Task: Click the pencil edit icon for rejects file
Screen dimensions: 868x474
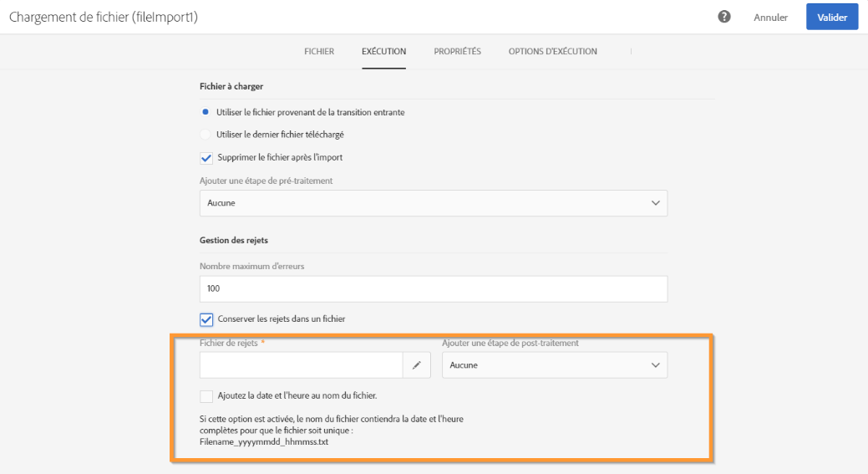Action: click(x=416, y=365)
